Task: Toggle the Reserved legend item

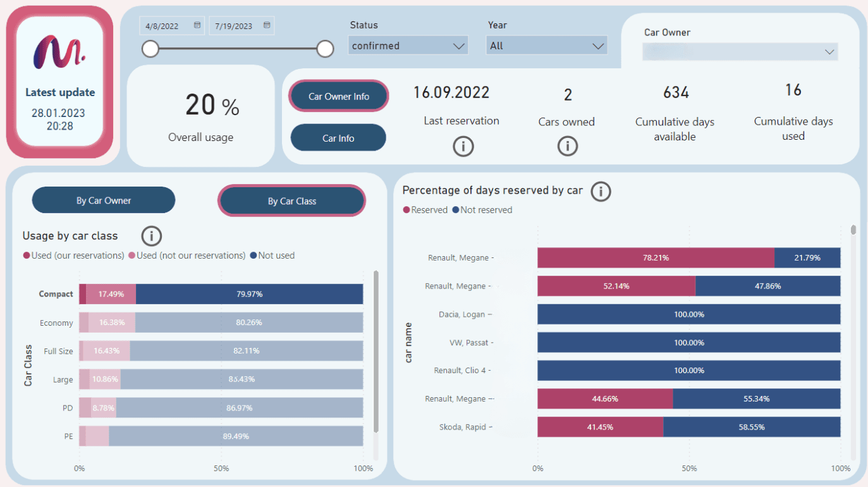Action: pos(425,209)
